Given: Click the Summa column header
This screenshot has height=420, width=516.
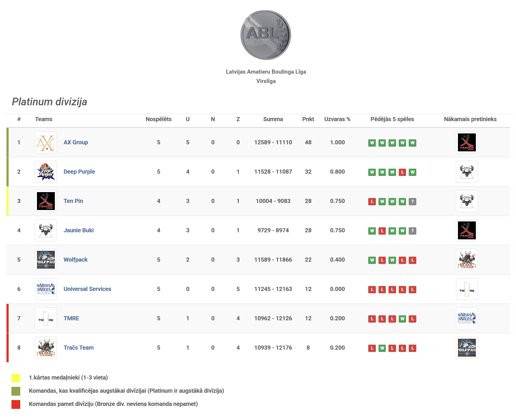Looking at the screenshot, I should point(273,119).
